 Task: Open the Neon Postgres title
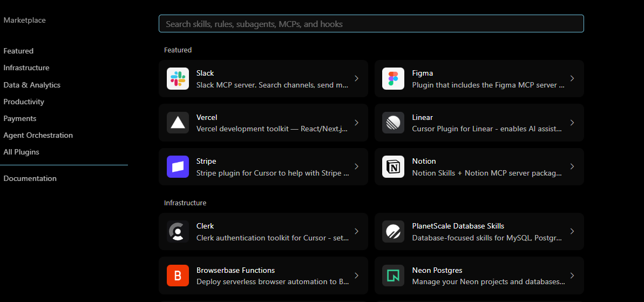click(x=437, y=270)
